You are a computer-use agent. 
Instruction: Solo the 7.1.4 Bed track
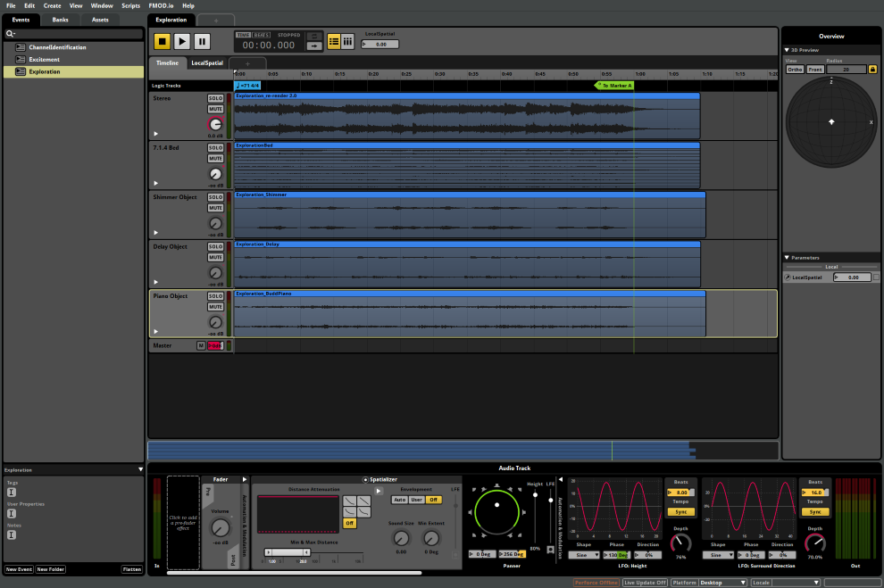(x=215, y=148)
